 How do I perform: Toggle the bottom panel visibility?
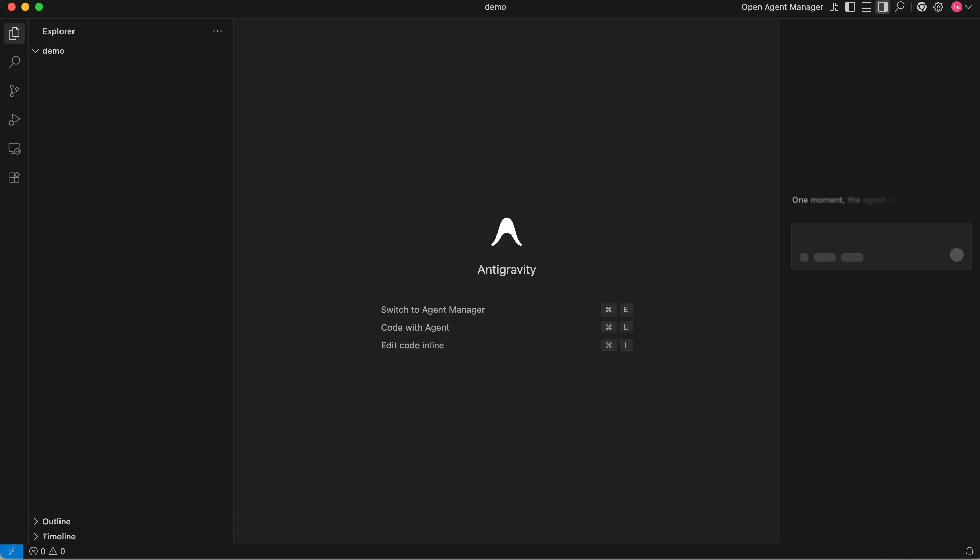click(866, 7)
